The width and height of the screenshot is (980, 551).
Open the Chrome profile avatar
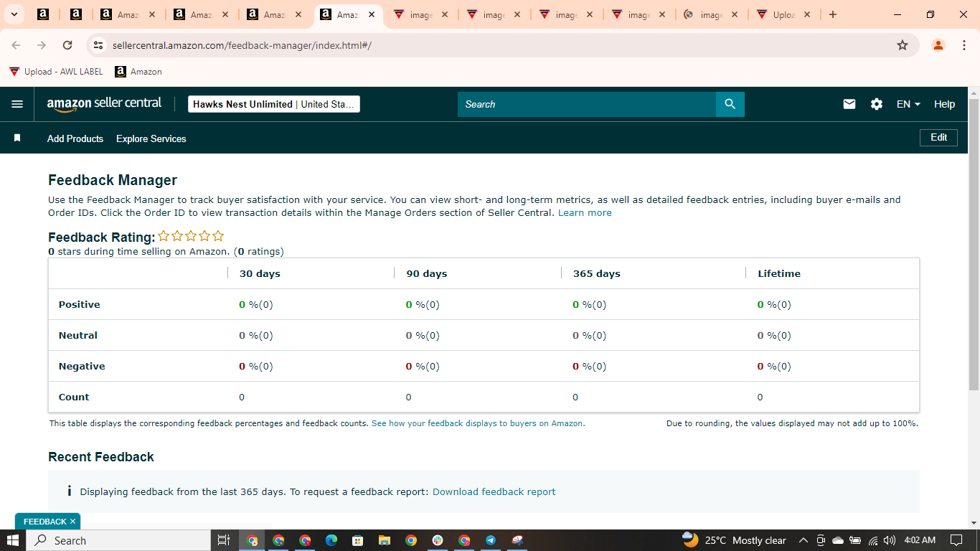click(938, 45)
